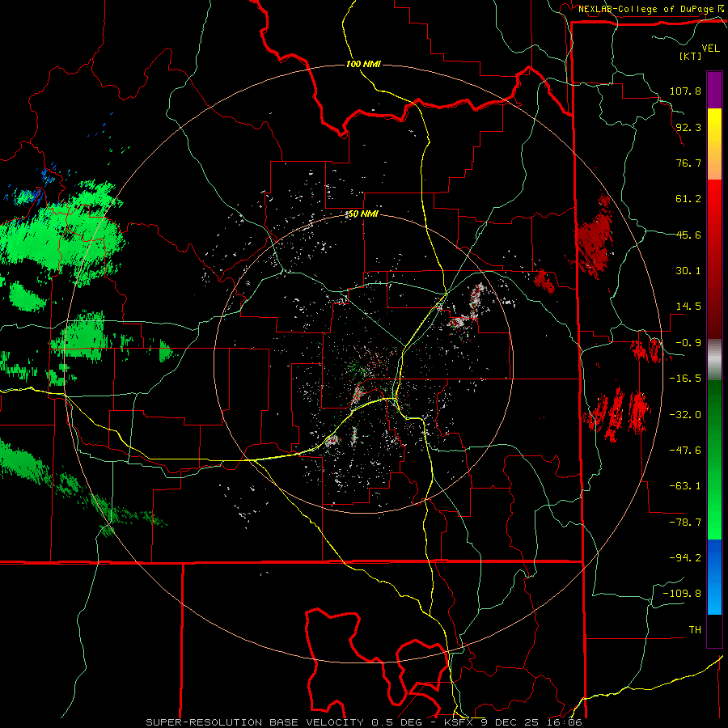This screenshot has width=728, height=728.
Task: Click the -94.2 velocity scale value
Action: (685, 558)
